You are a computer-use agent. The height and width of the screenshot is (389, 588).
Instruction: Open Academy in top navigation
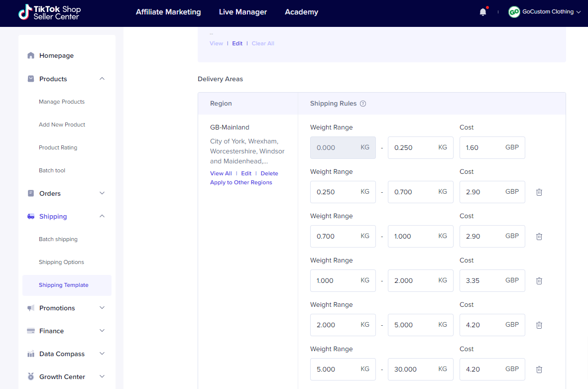[x=302, y=12]
